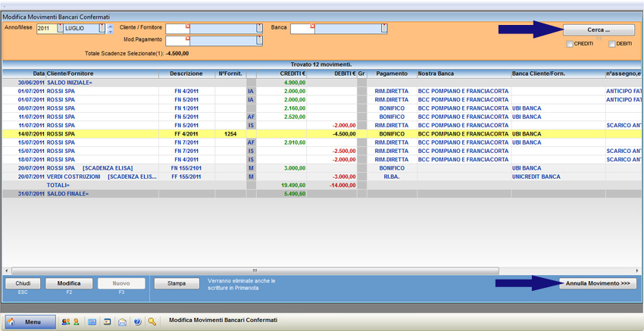Click the Annulla Movimento button
Viewport: 644px width, 331px height.
pos(599,283)
